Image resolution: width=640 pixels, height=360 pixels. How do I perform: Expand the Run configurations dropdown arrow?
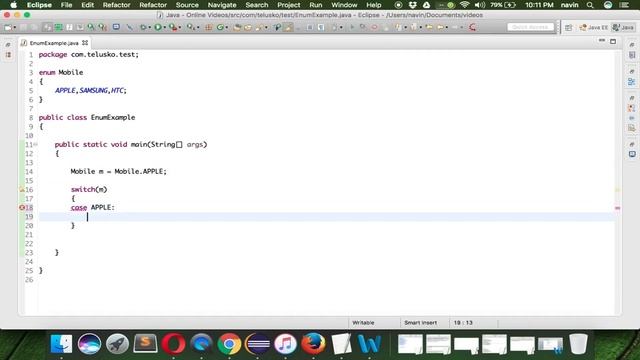tap(164, 27)
